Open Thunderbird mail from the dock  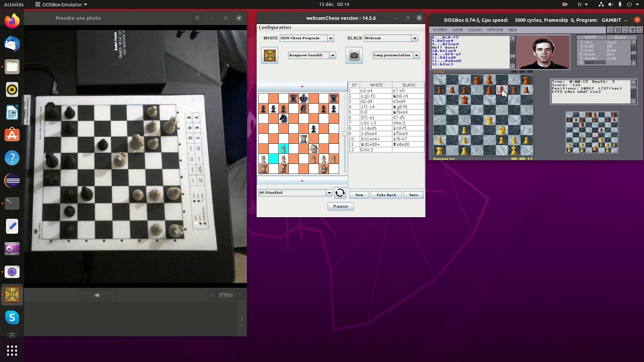point(12,44)
